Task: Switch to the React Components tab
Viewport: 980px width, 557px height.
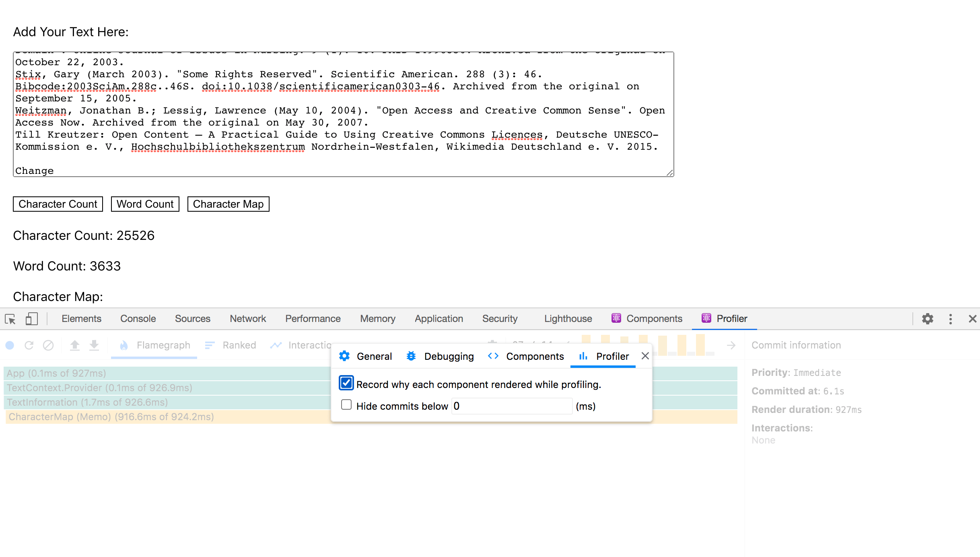Action: [x=647, y=319]
